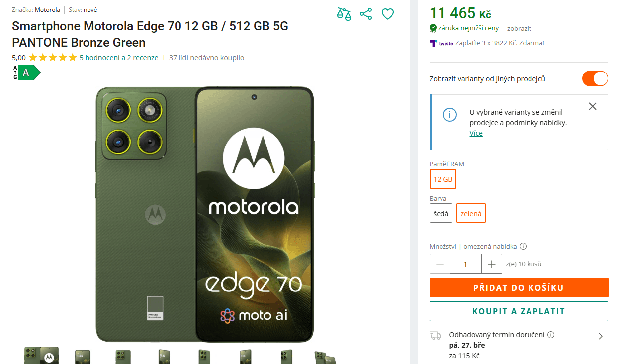The height and width of the screenshot is (364, 618).
Task: Click PŘIDAT DO KOŠÍKU
Action: (x=519, y=288)
